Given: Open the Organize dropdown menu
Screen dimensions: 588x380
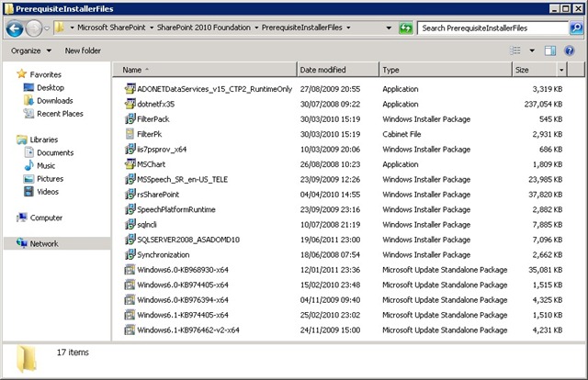Looking at the screenshot, I should pyautogui.click(x=30, y=50).
